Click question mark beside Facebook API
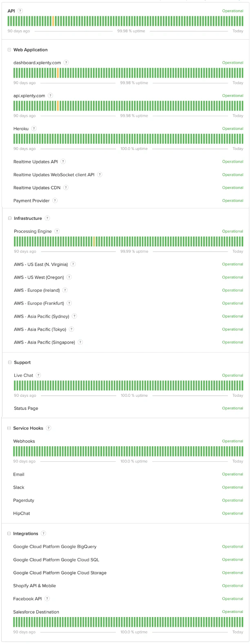 tap(47, 599)
